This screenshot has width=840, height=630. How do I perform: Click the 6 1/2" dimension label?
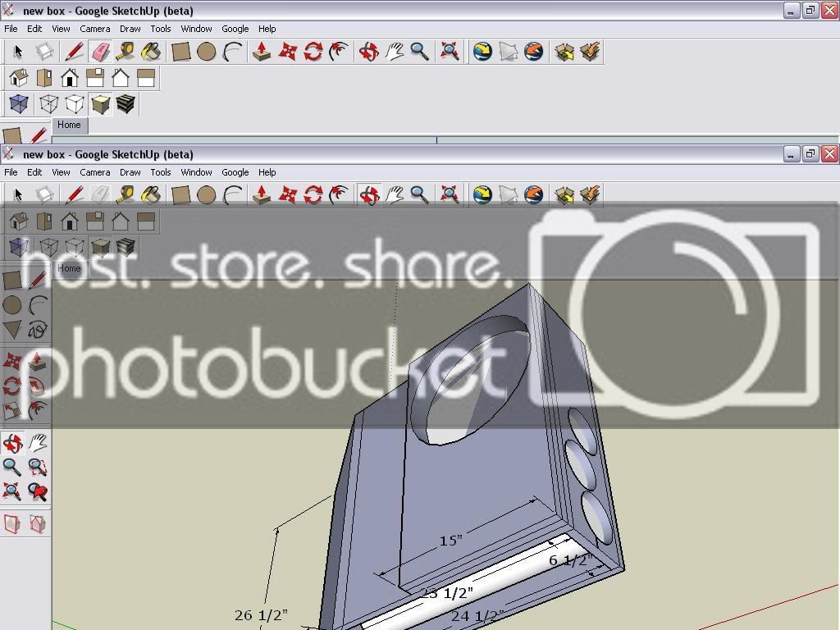point(570,560)
